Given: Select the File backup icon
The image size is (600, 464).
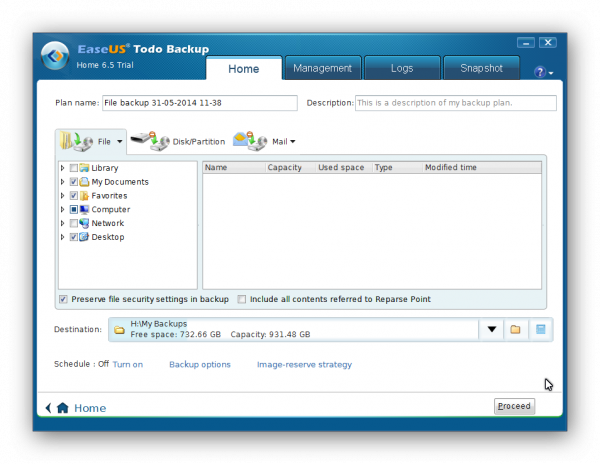Looking at the screenshot, I should pos(76,142).
